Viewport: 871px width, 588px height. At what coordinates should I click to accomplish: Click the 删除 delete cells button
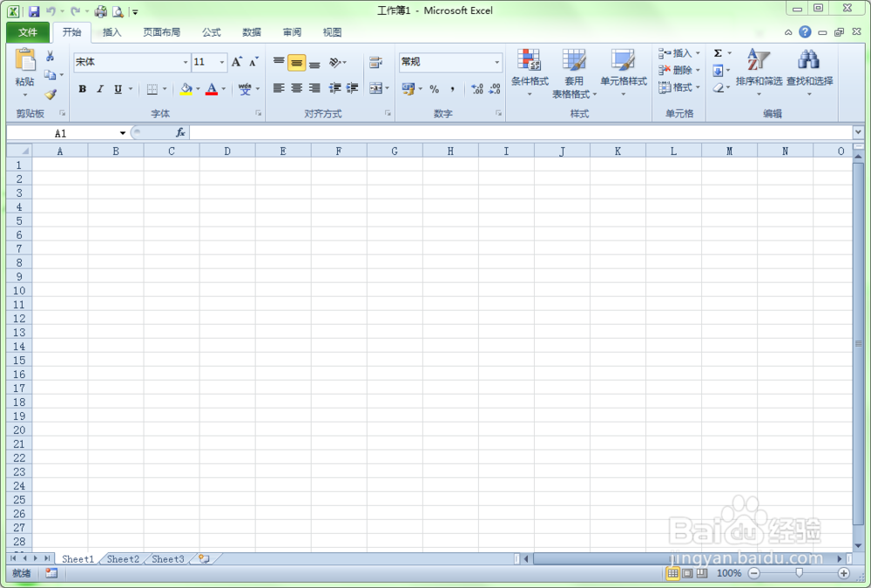(x=679, y=70)
